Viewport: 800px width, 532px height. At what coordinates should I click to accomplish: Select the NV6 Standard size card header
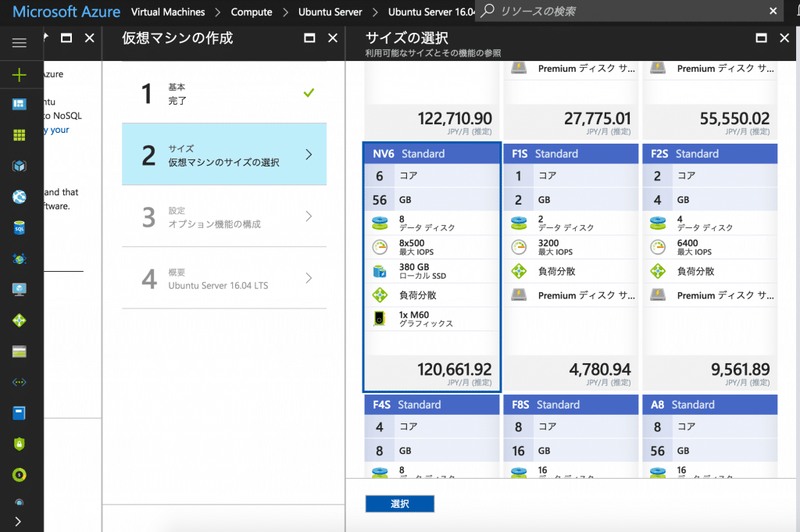click(431, 154)
